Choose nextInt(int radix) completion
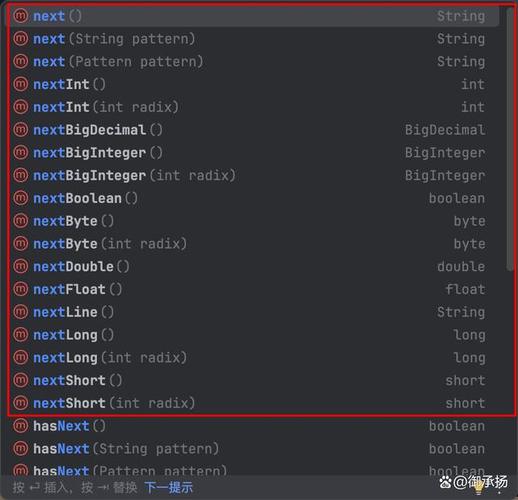 pyautogui.click(x=252, y=107)
